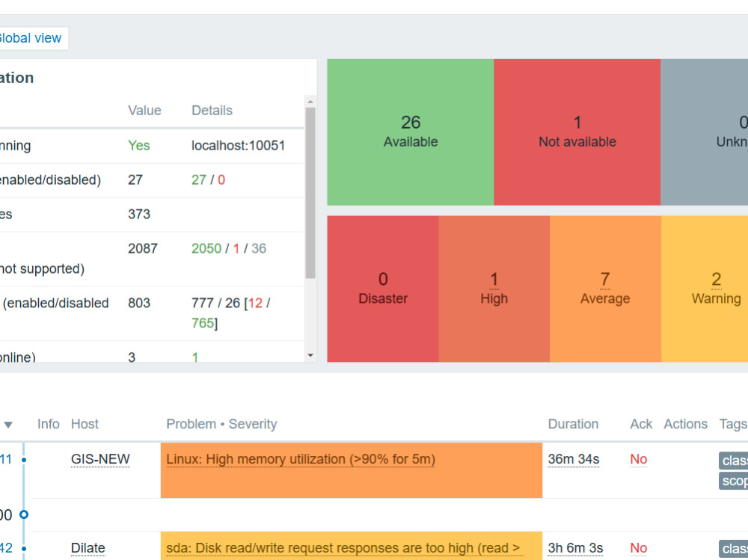Click the 1 Not available hosts tile
748x560 pixels.
[x=577, y=132]
